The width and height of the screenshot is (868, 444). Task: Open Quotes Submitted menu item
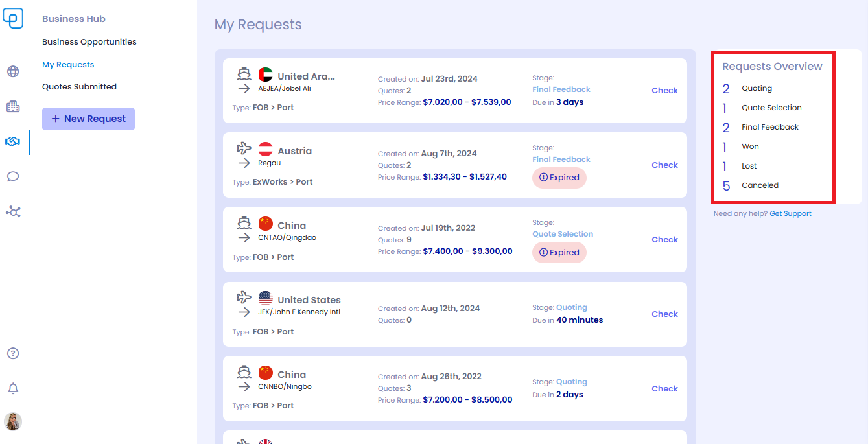79,87
